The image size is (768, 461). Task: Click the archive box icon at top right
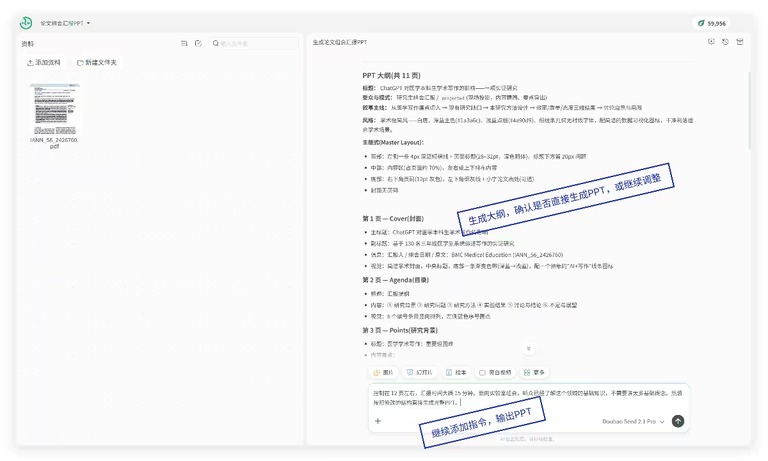point(740,42)
